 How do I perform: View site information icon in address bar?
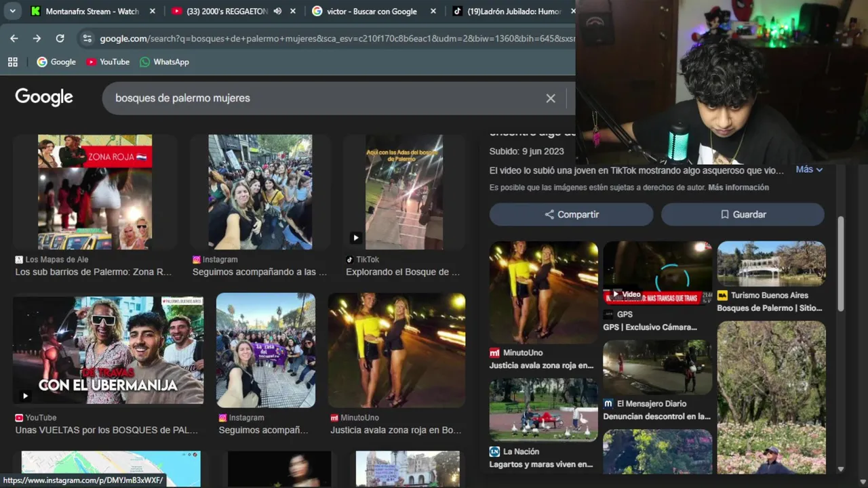[x=87, y=39]
